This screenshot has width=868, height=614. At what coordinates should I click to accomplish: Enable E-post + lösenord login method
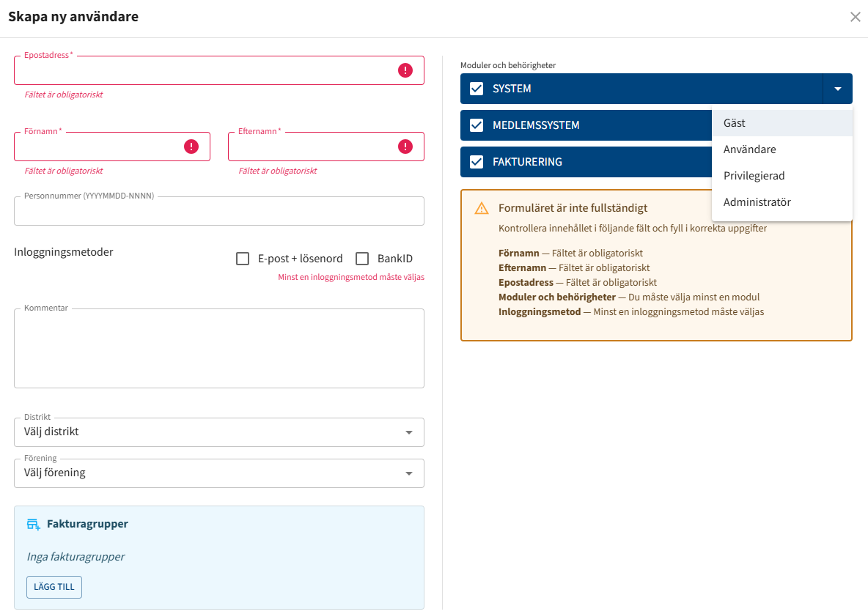tap(243, 259)
